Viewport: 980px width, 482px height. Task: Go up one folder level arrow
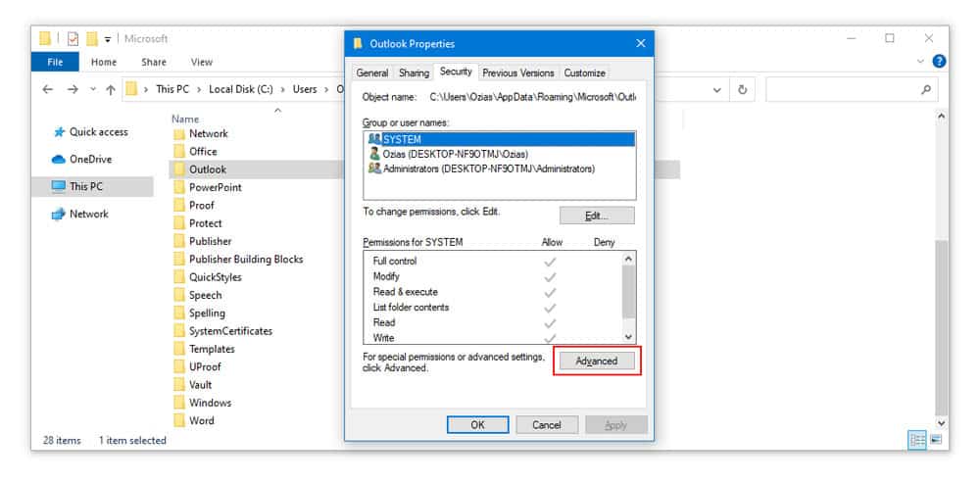tap(111, 89)
